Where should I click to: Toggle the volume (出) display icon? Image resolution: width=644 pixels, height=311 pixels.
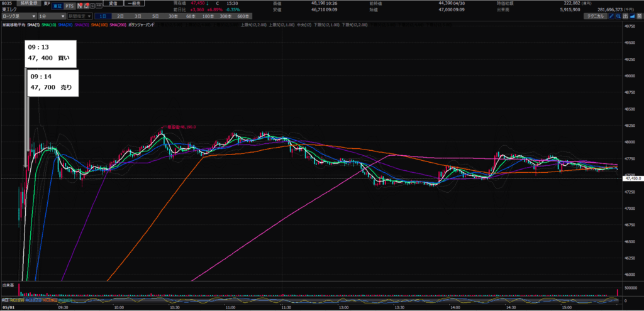click(626, 16)
